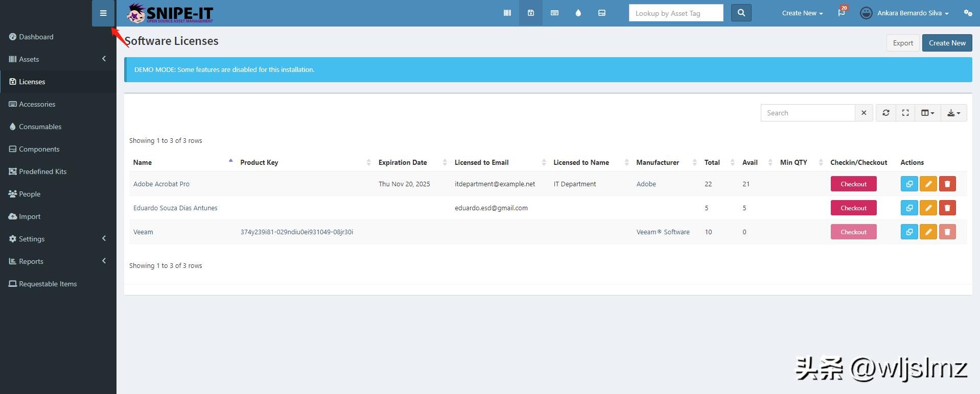Open Components via the top drive icon
The image size is (980, 394).
pos(601,13)
